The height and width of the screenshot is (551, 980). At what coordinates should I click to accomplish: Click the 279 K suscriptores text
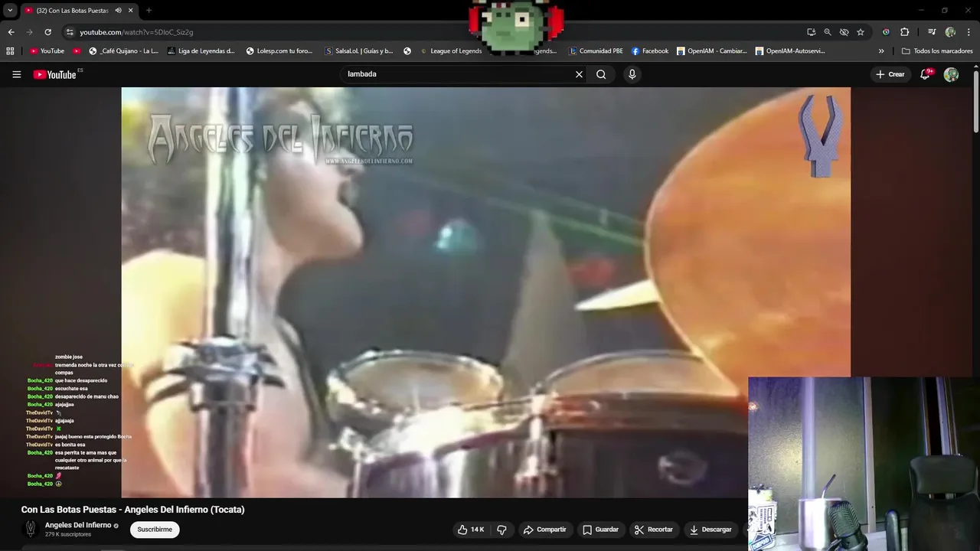68,534
